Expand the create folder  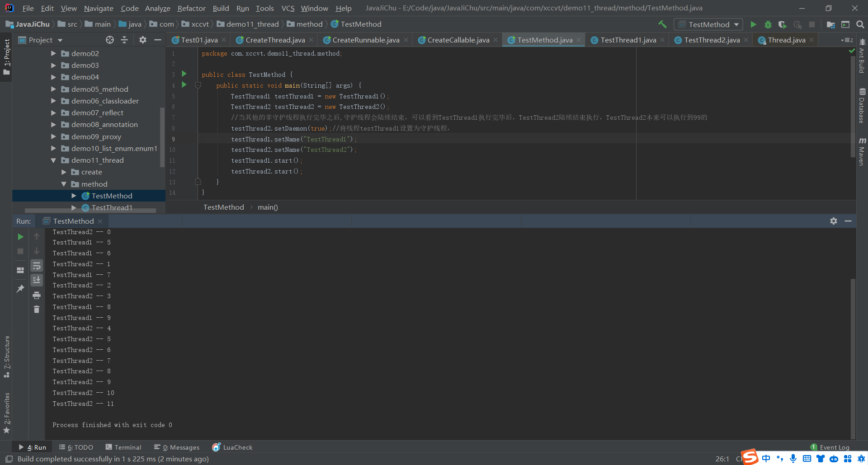(64, 172)
